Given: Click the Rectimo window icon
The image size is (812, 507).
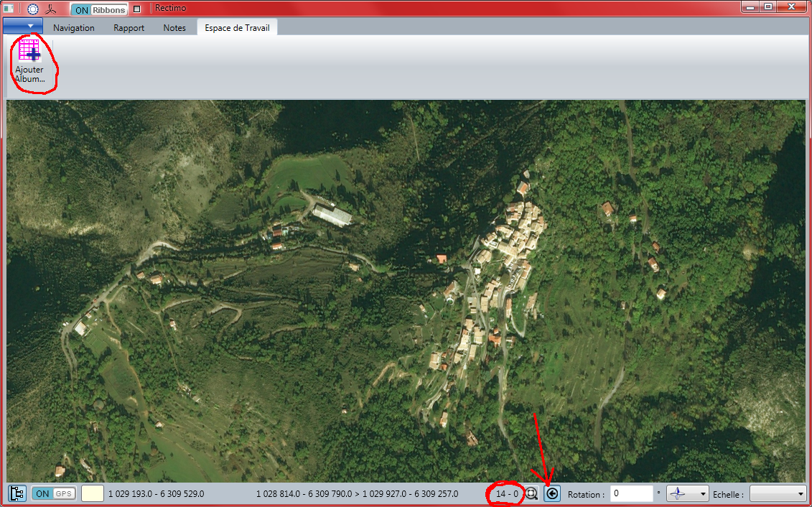Looking at the screenshot, I should coord(8,9).
